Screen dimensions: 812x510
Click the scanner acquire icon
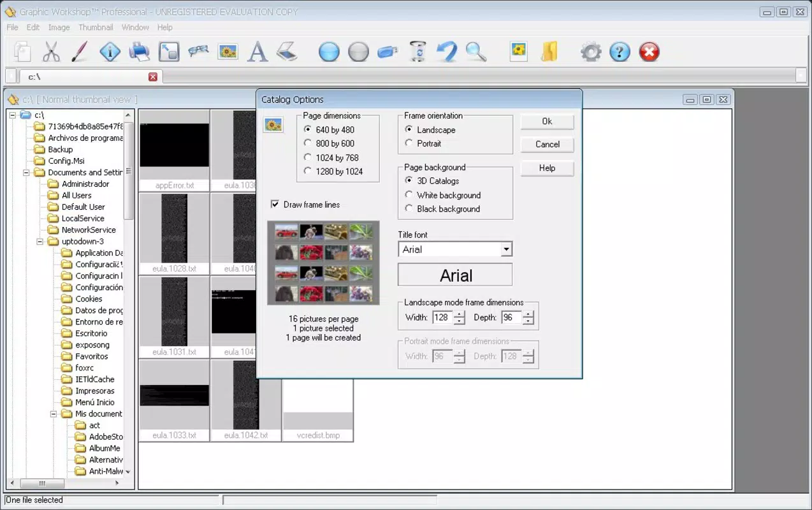(x=287, y=52)
